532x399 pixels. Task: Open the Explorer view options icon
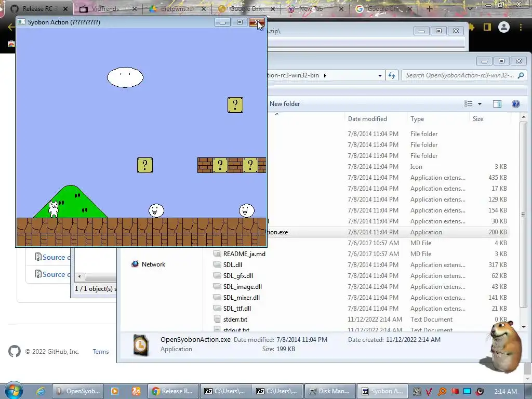[x=468, y=104]
